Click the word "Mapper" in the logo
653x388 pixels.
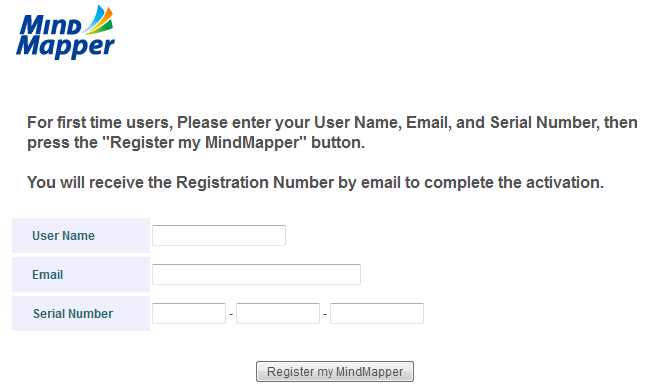(x=65, y=47)
